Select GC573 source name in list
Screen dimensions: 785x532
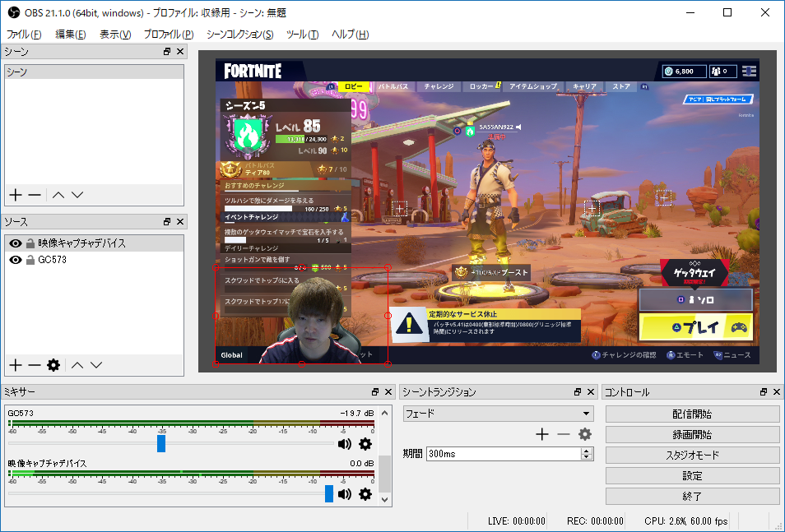(52, 260)
